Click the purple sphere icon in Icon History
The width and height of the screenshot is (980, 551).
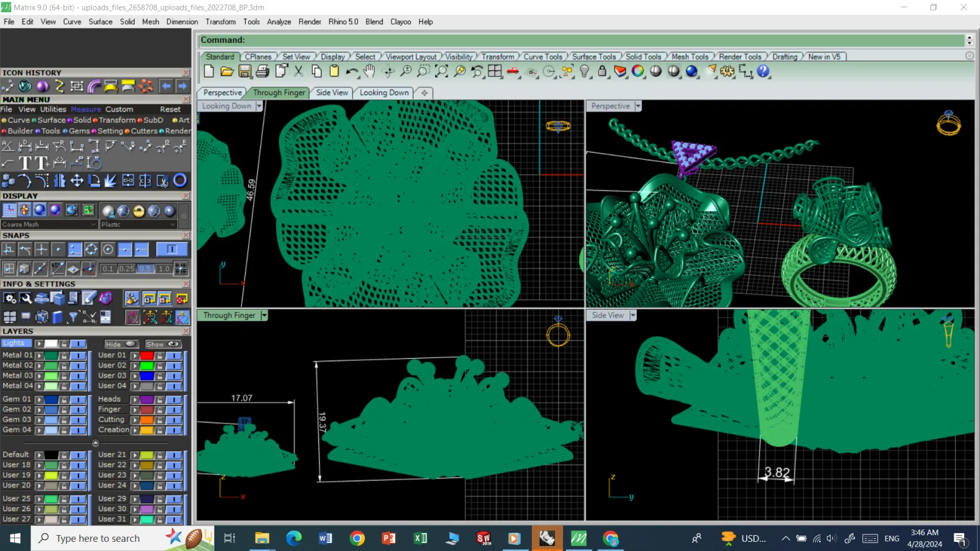(42, 86)
